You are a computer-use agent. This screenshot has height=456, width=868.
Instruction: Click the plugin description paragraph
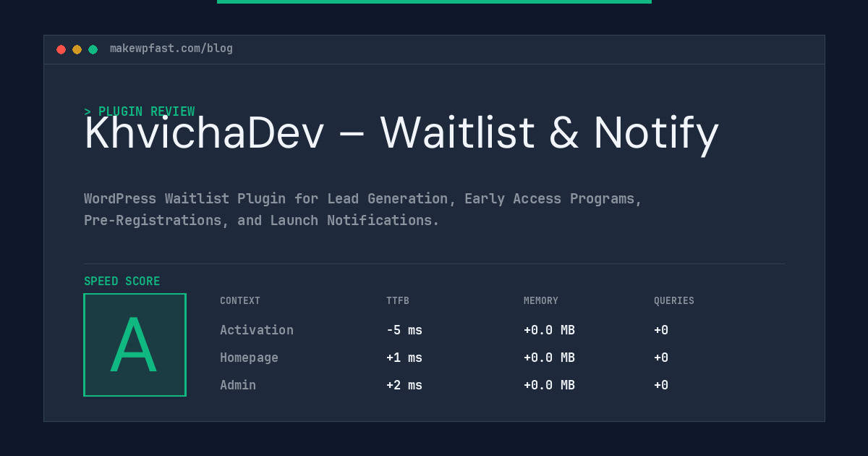[x=363, y=209]
